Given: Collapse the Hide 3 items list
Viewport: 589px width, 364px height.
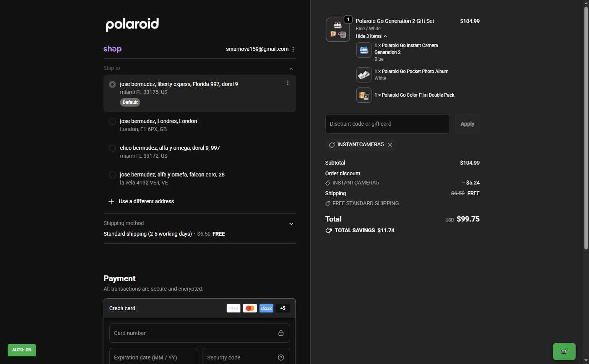Looking at the screenshot, I should click(372, 36).
